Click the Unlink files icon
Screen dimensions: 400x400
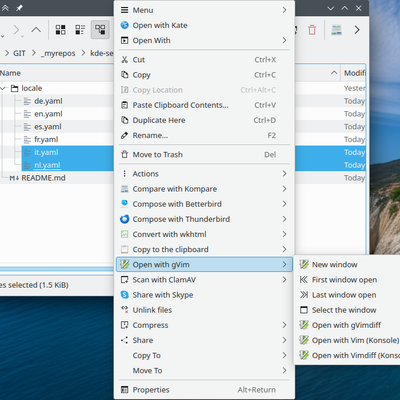click(124, 310)
